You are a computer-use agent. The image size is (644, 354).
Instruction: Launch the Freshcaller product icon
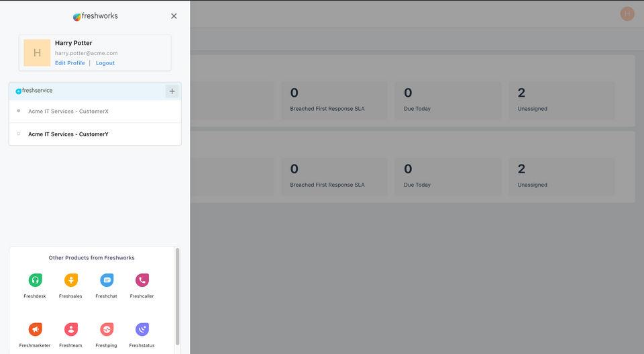142,280
